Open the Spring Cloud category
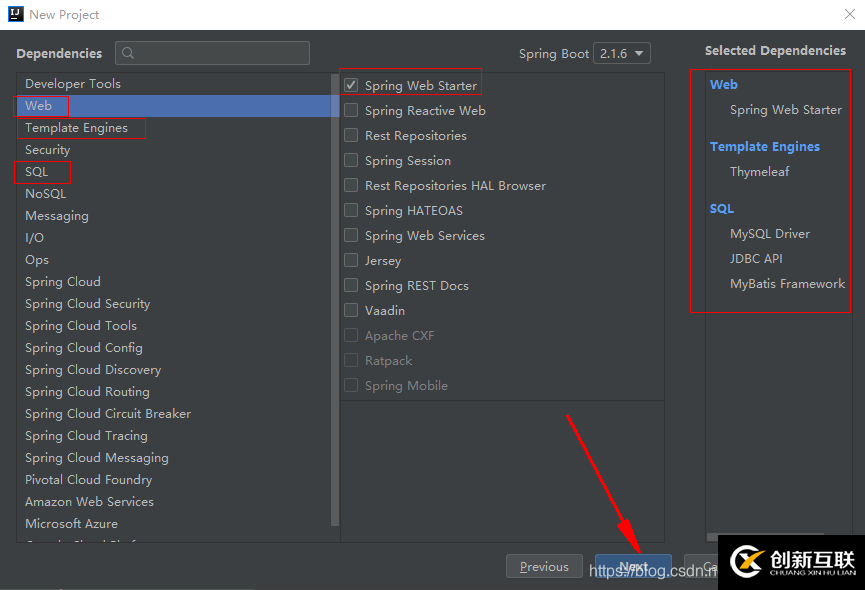The height and width of the screenshot is (590, 865). coord(174,282)
